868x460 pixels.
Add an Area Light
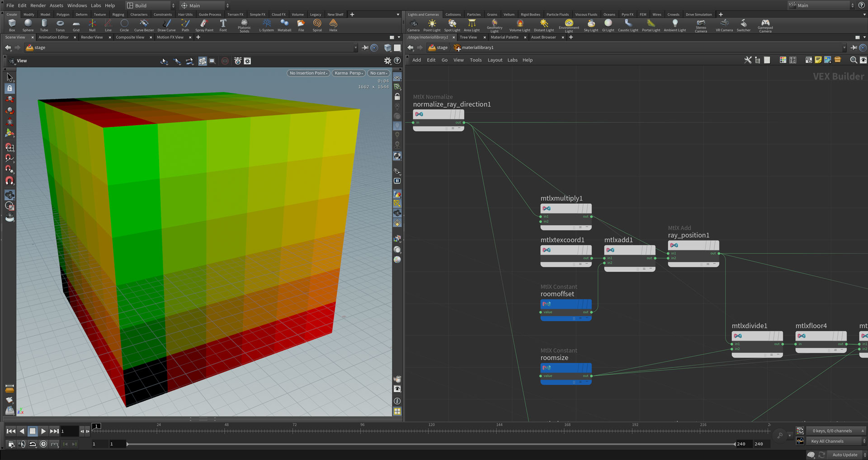(472, 25)
